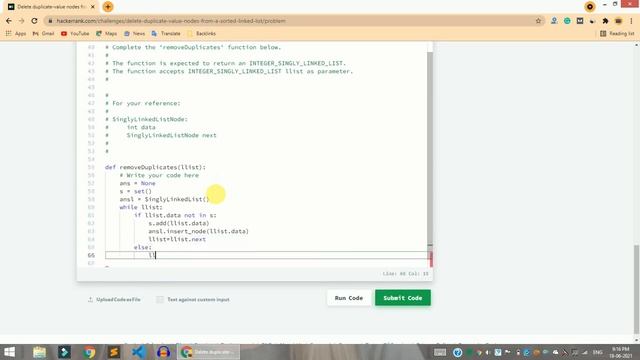Open the Apps bookmark shortcut
640x360 pixels.
(16, 33)
